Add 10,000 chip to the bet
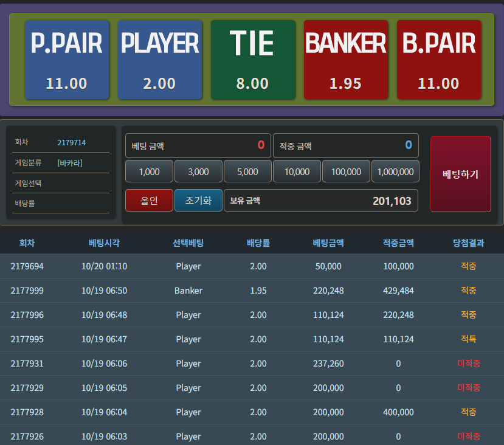 click(297, 171)
